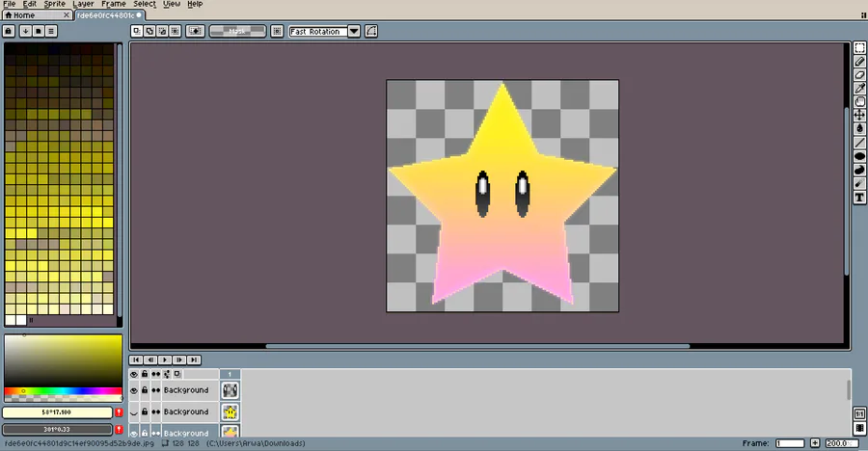The height and width of the screenshot is (451, 868).
Task: Open the File menu
Action: coord(10,4)
